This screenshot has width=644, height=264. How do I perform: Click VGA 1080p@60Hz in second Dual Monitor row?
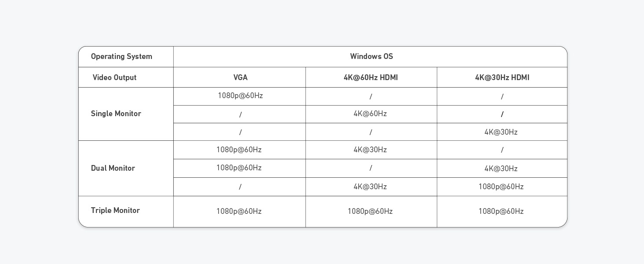click(239, 168)
